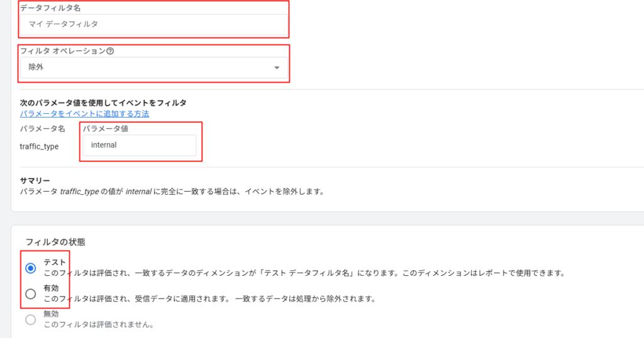Click the help icon beside フィルタ オペレーション
Viewport: 644px width, 338px height.
[110, 52]
